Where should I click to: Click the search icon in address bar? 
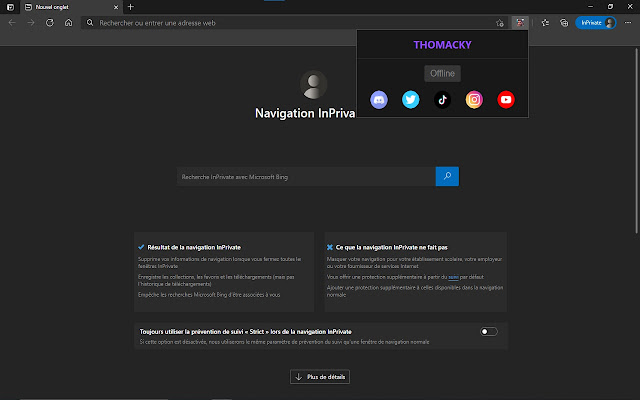[x=90, y=23]
